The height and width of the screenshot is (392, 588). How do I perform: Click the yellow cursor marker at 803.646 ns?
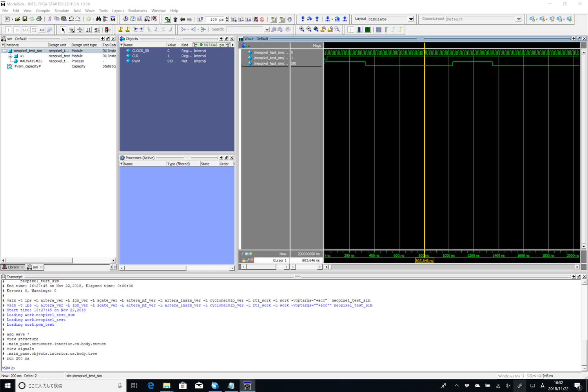[x=424, y=261]
